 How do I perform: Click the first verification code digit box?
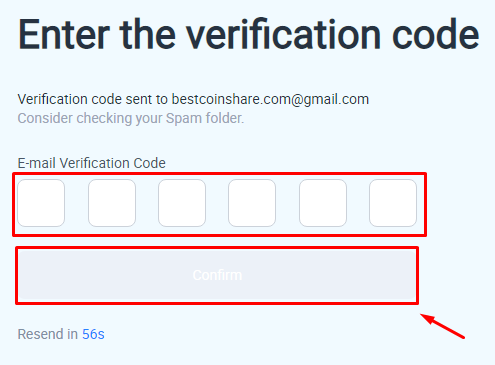(x=41, y=203)
